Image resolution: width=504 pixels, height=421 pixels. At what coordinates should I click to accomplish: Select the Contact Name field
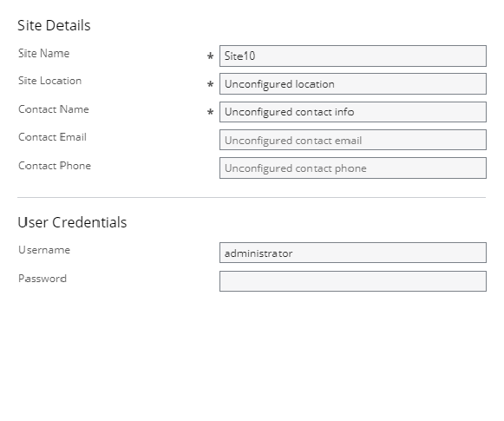point(353,112)
